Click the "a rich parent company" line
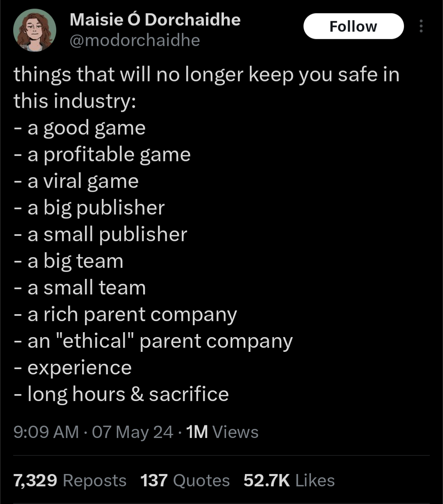Image resolution: width=443 pixels, height=504 pixels. click(x=132, y=315)
